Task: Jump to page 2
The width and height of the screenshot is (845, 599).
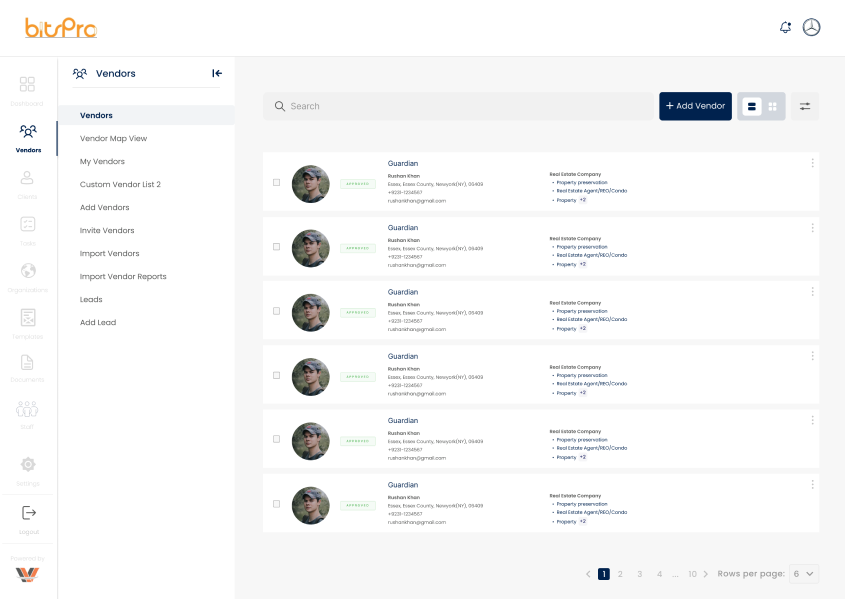Action: (620, 574)
